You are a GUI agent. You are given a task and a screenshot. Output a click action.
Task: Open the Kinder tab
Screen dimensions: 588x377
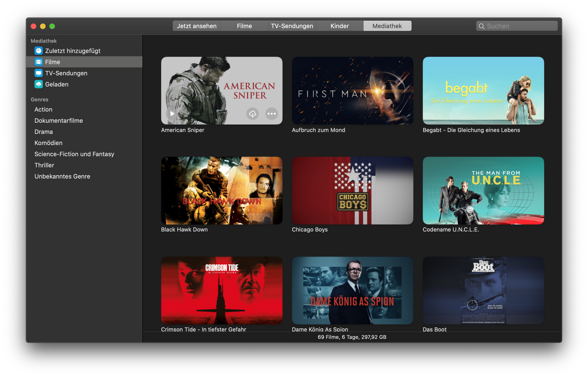tap(339, 26)
